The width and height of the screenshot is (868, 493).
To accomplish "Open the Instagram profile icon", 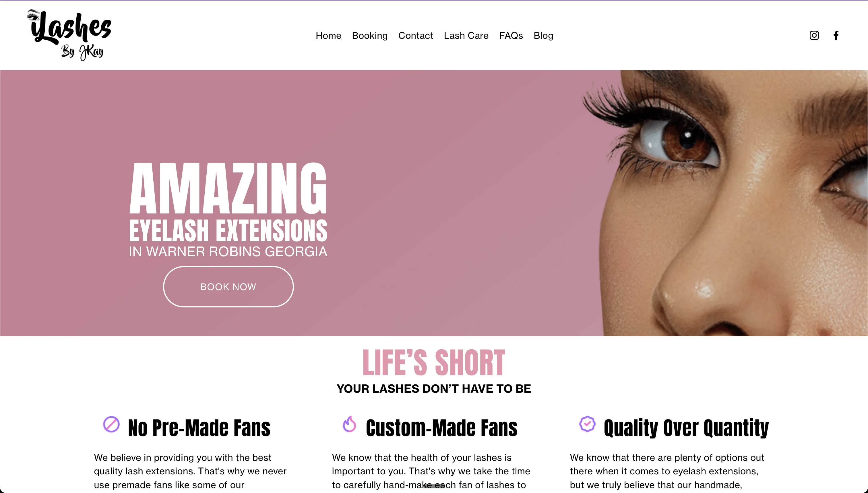I will [x=814, y=35].
